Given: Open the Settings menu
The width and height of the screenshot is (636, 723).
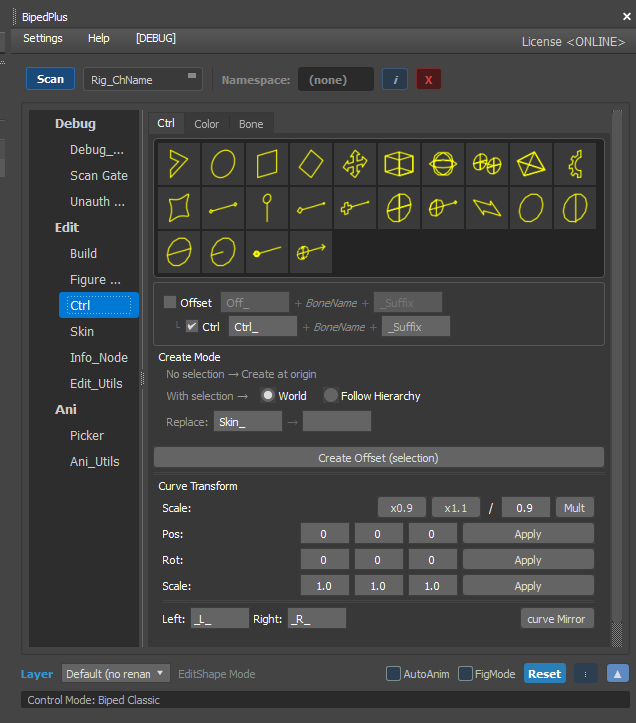Looking at the screenshot, I should pos(43,38).
